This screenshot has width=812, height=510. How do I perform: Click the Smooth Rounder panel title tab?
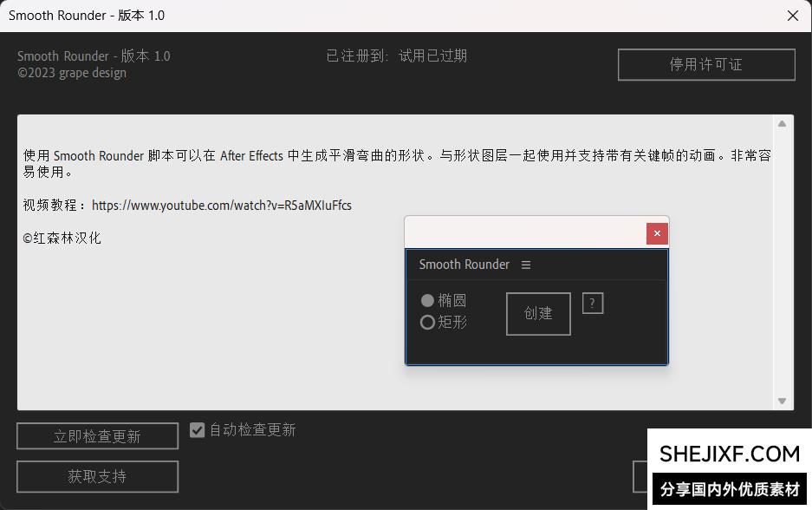point(464,265)
